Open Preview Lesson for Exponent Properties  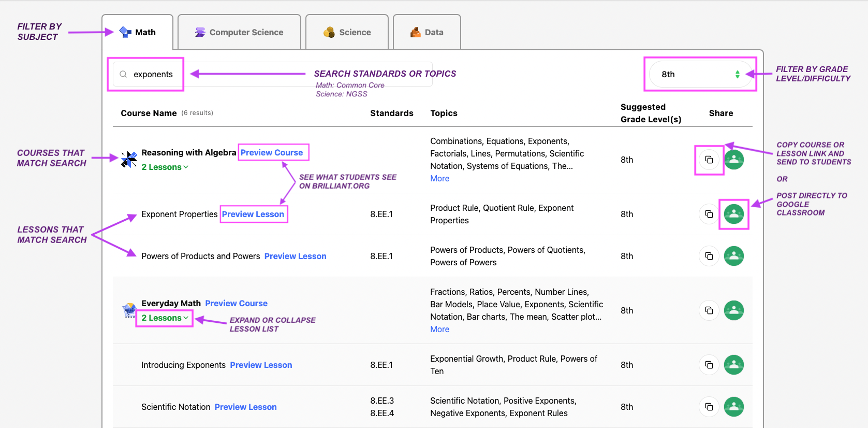253,215
